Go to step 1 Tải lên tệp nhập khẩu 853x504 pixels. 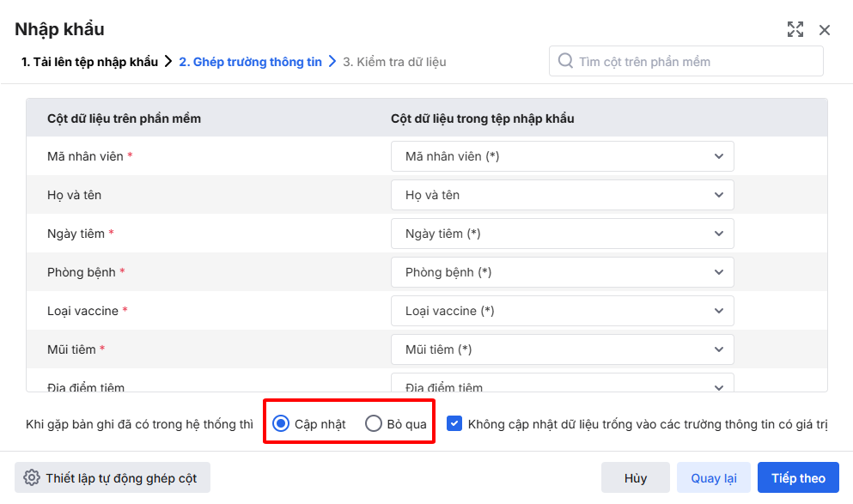(89, 62)
